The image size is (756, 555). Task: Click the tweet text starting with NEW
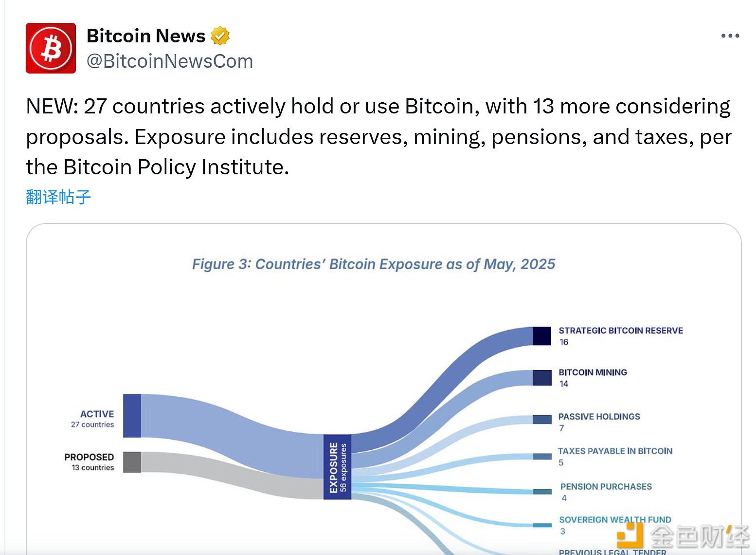point(378,136)
